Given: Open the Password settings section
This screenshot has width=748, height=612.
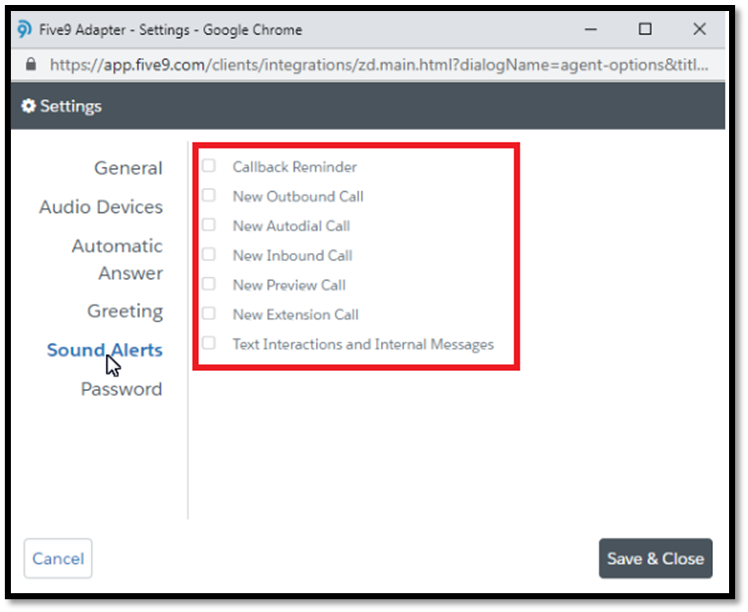Looking at the screenshot, I should [x=122, y=389].
